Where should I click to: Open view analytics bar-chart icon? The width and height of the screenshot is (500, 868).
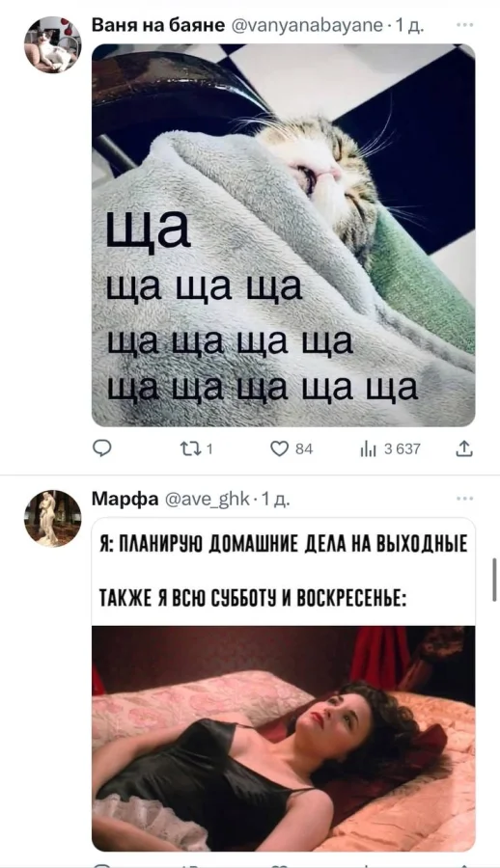coord(368,448)
